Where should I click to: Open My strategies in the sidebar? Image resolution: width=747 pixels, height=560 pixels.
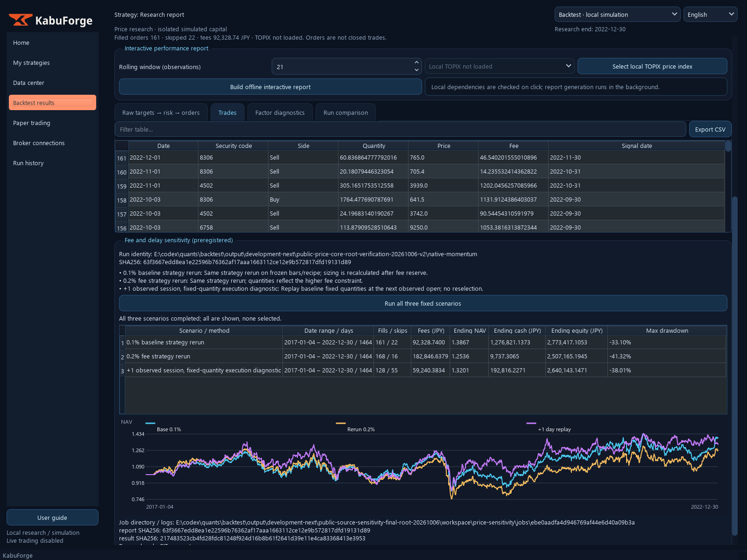point(52,63)
